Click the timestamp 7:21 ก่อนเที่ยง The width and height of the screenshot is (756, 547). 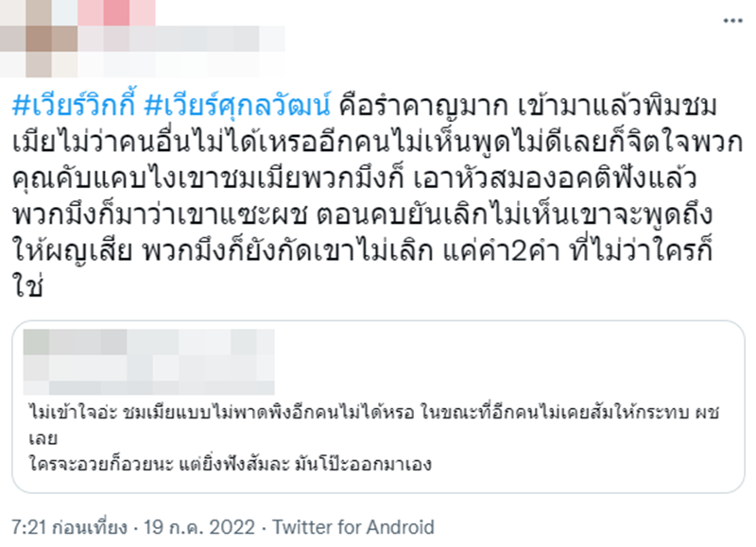(x=67, y=527)
